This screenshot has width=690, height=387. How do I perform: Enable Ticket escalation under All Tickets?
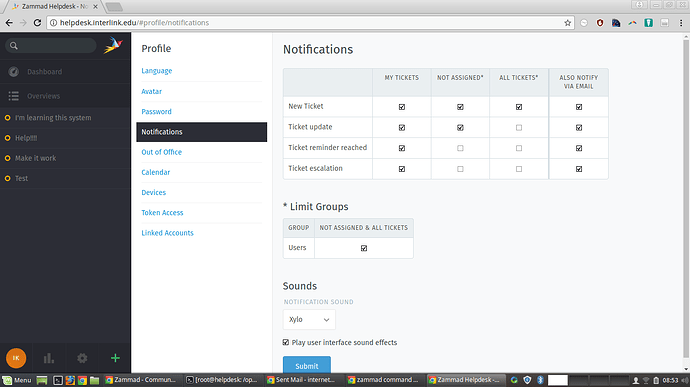tap(519, 169)
